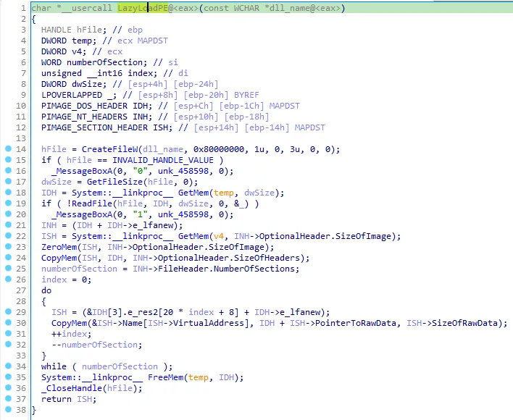Click the PIMAGE_NT_HEADERS type
Screen dimensions: 513x420
click(x=84, y=117)
